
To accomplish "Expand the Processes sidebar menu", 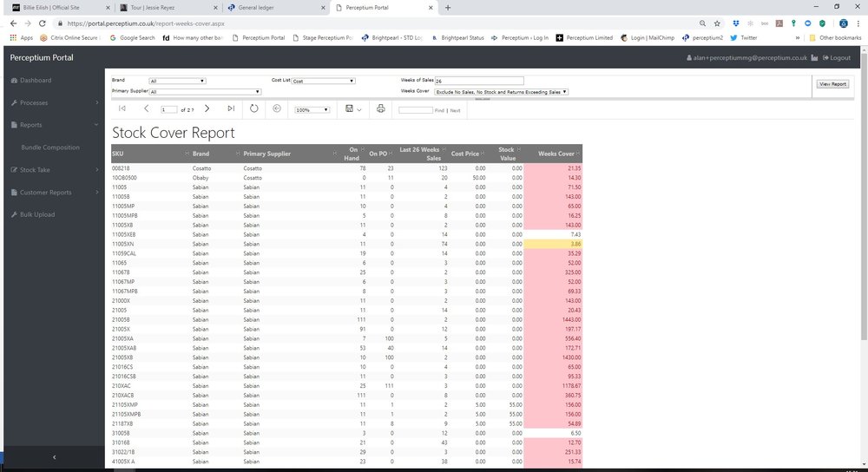I will (52, 102).
